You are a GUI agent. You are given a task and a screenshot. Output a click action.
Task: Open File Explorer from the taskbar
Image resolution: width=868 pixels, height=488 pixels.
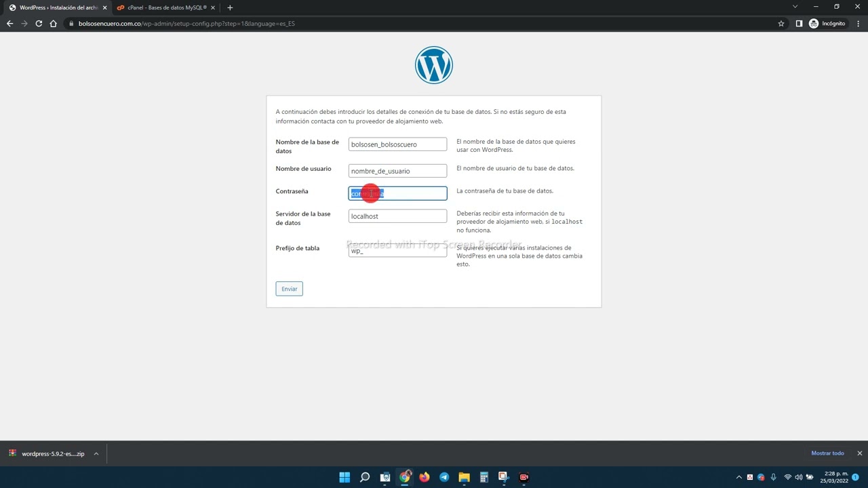464,477
